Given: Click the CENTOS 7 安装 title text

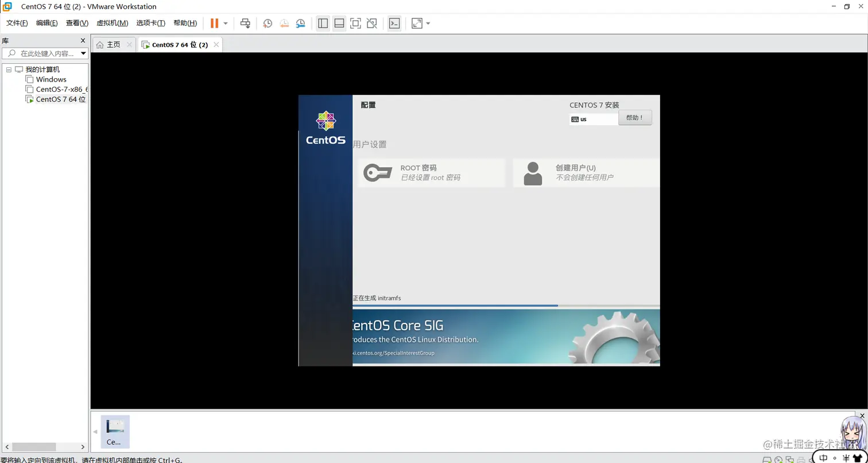Looking at the screenshot, I should (x=594, y=105).
